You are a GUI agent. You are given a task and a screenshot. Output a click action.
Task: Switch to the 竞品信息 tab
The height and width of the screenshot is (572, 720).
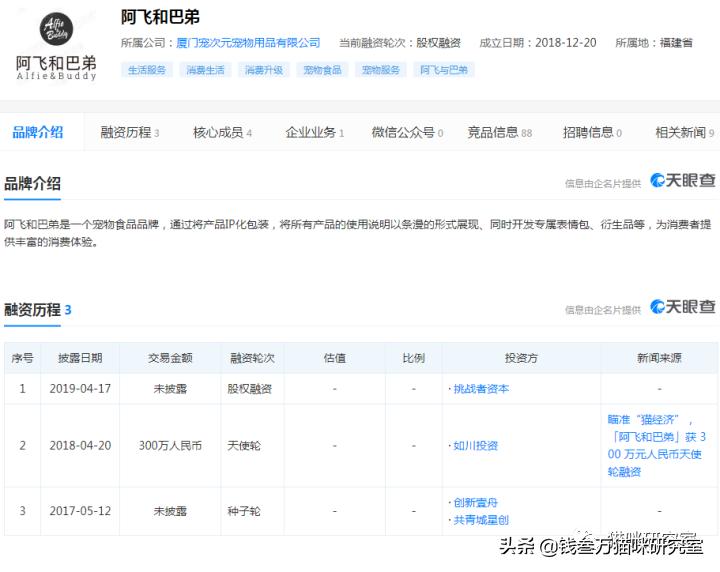[500, 132]
